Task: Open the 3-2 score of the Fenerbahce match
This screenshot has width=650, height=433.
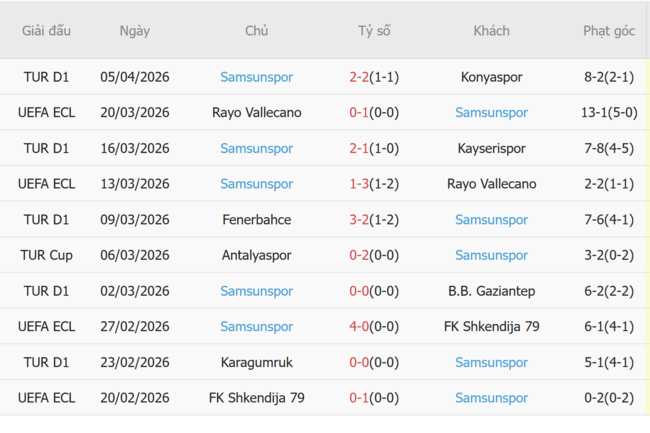Action: [x=359, y=220]
